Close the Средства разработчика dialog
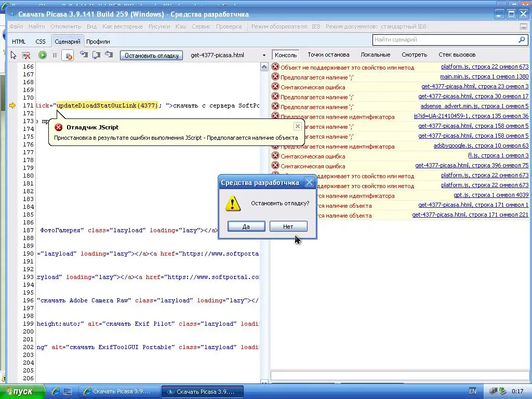The width and height of the screenshot is (532, 399). tap(309, 182)
